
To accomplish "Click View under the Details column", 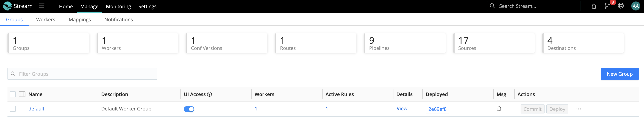I will point(402,109).
